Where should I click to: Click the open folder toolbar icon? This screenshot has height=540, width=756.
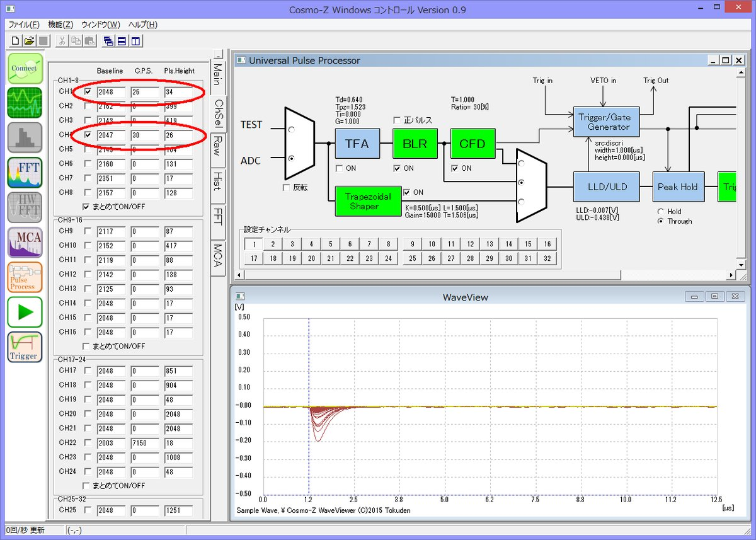[29, 41]
